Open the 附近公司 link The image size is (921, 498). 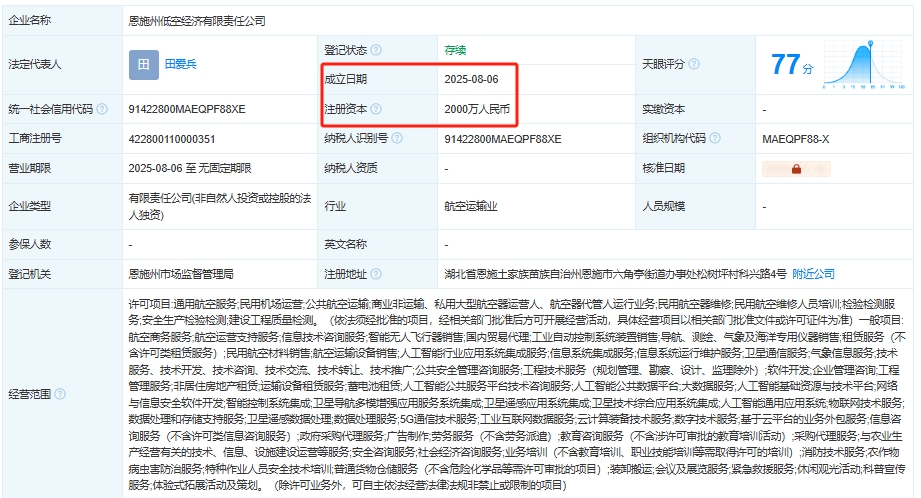pyautogui.click(x=814, y=274)
